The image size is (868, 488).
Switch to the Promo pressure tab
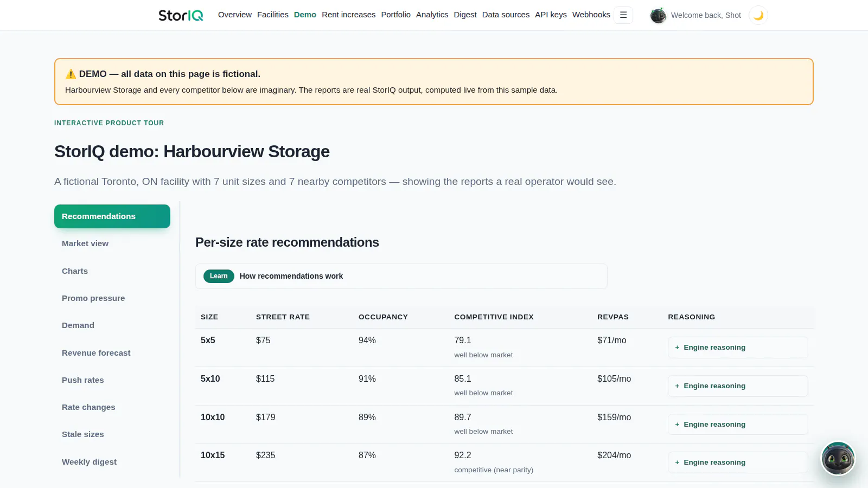[x=112, y=298]
